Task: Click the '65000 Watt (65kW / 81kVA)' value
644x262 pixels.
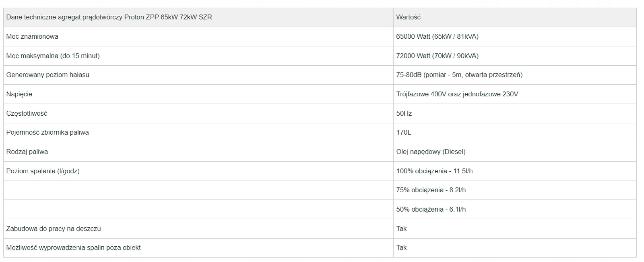Action: [437, 37]
